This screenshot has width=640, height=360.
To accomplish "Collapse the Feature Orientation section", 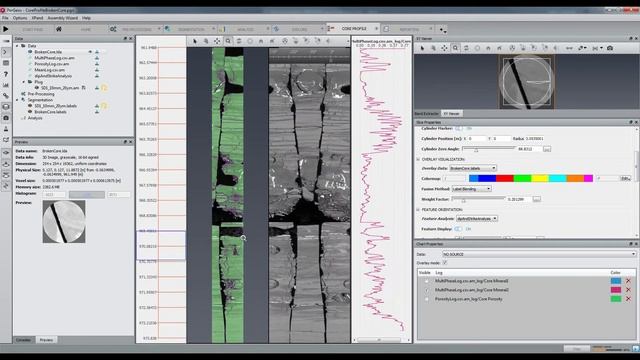I will [x=418, y=209].
